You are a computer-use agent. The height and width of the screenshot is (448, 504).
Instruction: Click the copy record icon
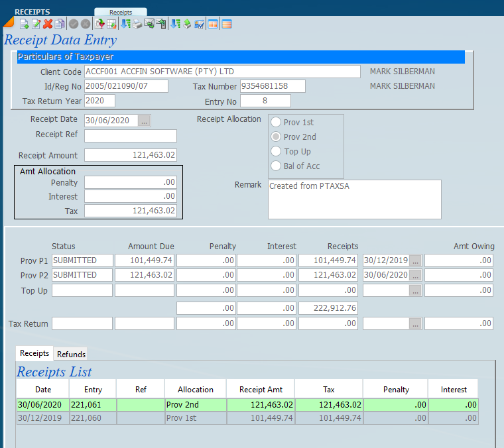(60, 24)
